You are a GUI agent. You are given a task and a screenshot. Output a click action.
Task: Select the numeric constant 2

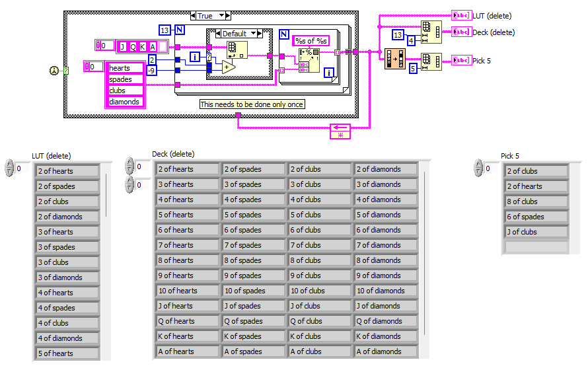point(152,59)
